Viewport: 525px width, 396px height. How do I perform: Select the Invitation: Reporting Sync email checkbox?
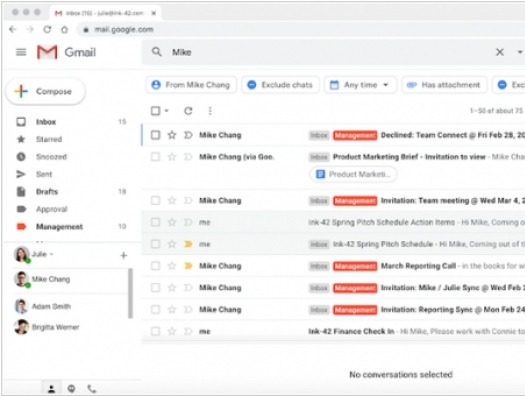[x=155, y=309]
